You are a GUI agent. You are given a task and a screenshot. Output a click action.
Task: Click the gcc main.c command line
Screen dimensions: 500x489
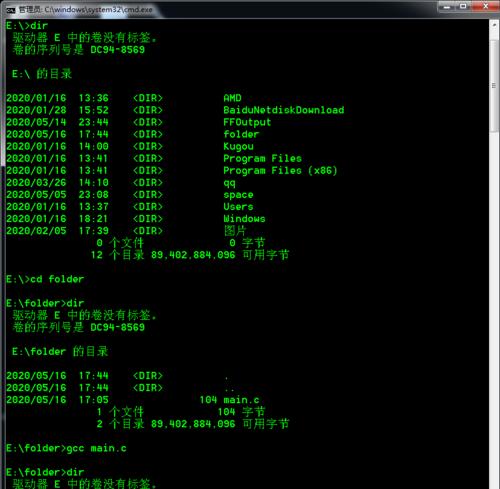66,448
